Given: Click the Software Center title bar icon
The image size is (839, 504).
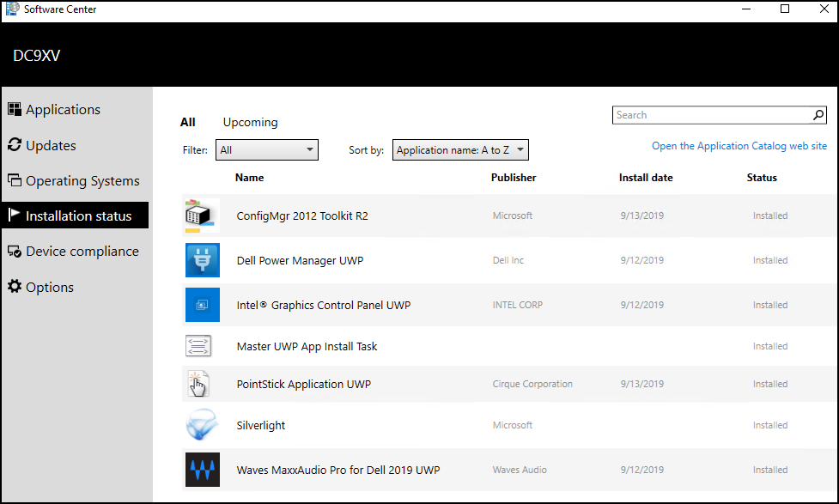Looking at the screenshot, I should [12, 9].
